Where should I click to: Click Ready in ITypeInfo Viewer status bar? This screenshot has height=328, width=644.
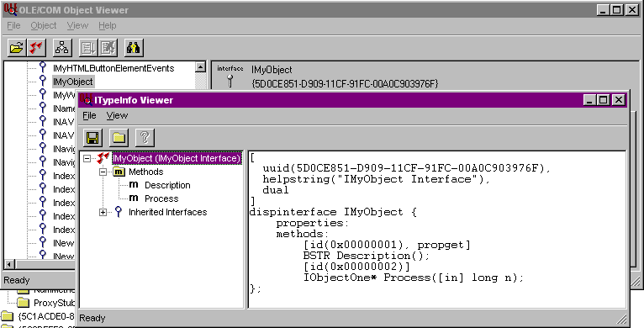pyautogui.click(x=92, y=318)
